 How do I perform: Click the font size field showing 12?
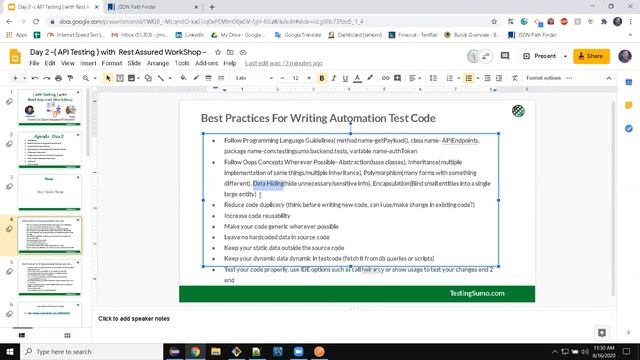(x=296, y=78)
